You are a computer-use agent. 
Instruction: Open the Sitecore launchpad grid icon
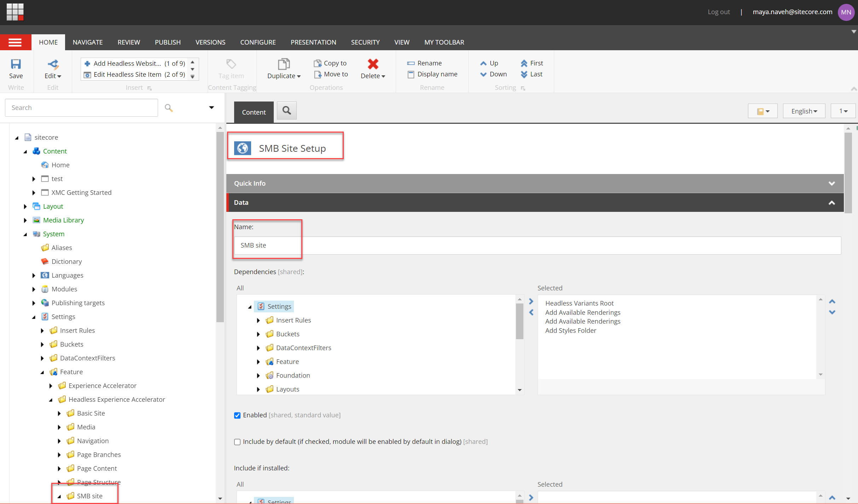click(x=15, y=12)
